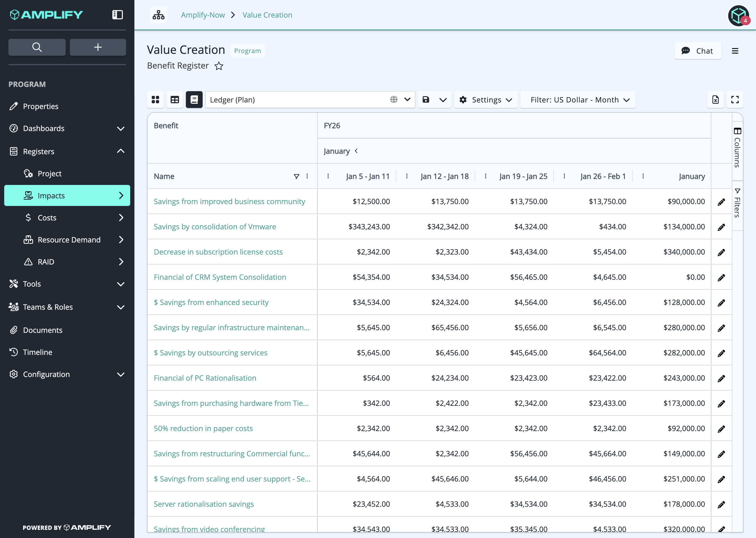This screenshot has width=756, height=538.
Task: Open the vertical Columns side tab
Action: (737, 147)
